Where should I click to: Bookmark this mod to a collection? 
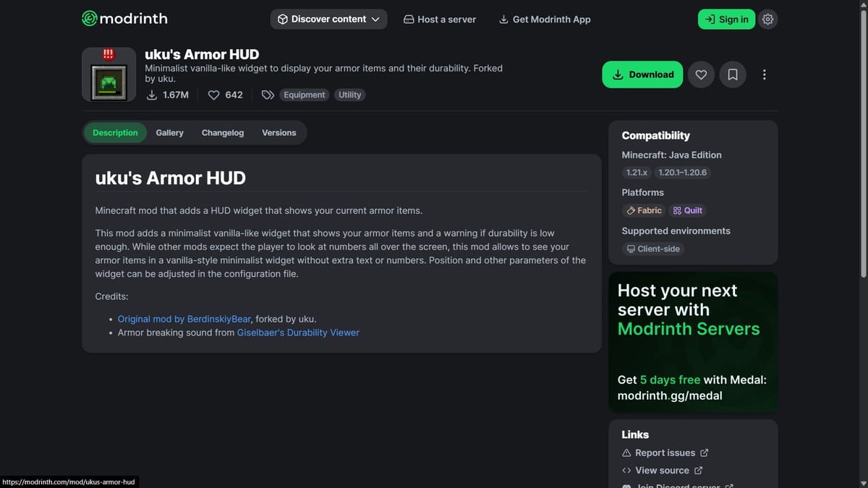(733, 74)
